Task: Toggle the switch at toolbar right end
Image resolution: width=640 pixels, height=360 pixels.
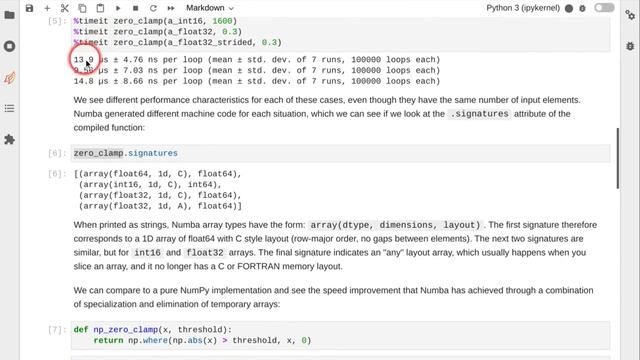Action: tap(604, 8)
